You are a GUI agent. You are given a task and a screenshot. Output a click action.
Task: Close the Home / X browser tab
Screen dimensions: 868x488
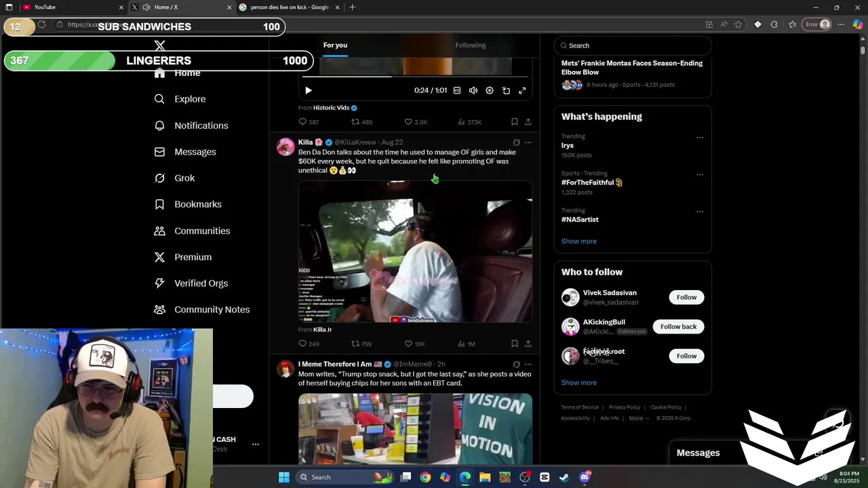coord(229,7)
